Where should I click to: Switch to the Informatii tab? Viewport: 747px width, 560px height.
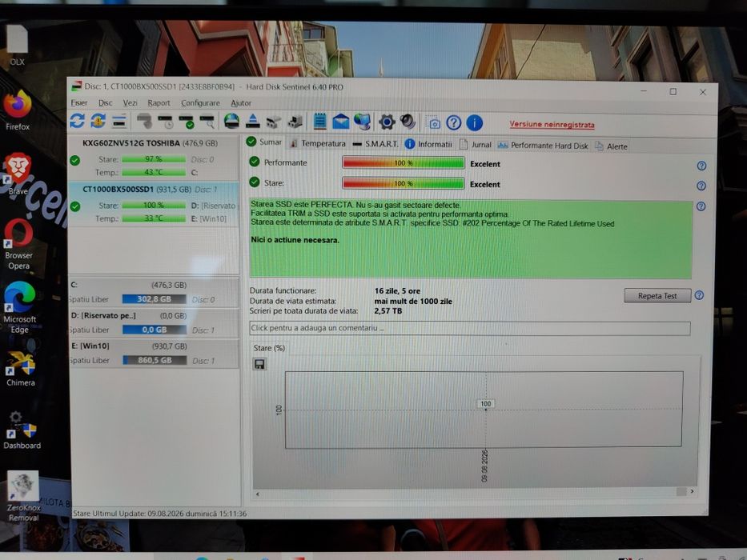point(428,144)
